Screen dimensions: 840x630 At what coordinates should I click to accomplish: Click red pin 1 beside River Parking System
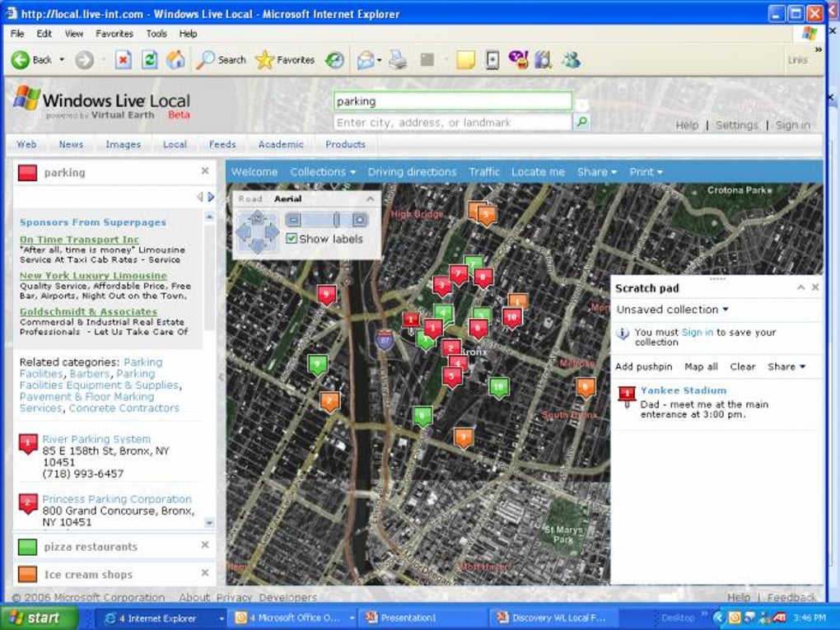[x=28, y=445]
